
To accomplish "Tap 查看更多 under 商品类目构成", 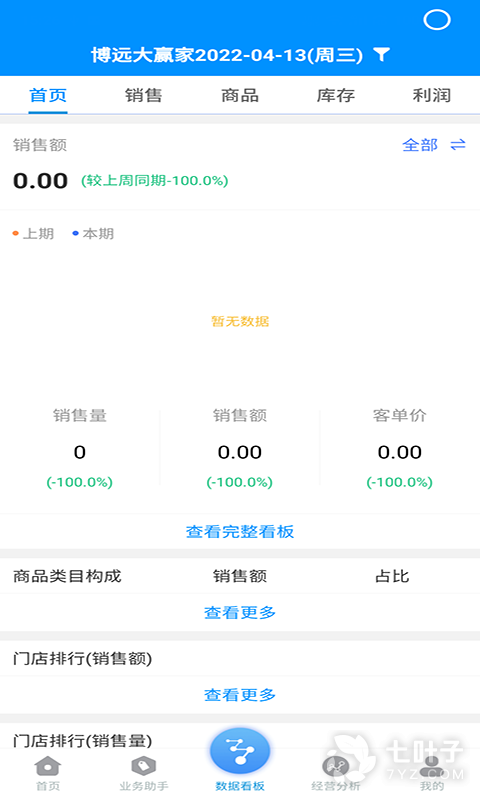I will pos(240,612).
